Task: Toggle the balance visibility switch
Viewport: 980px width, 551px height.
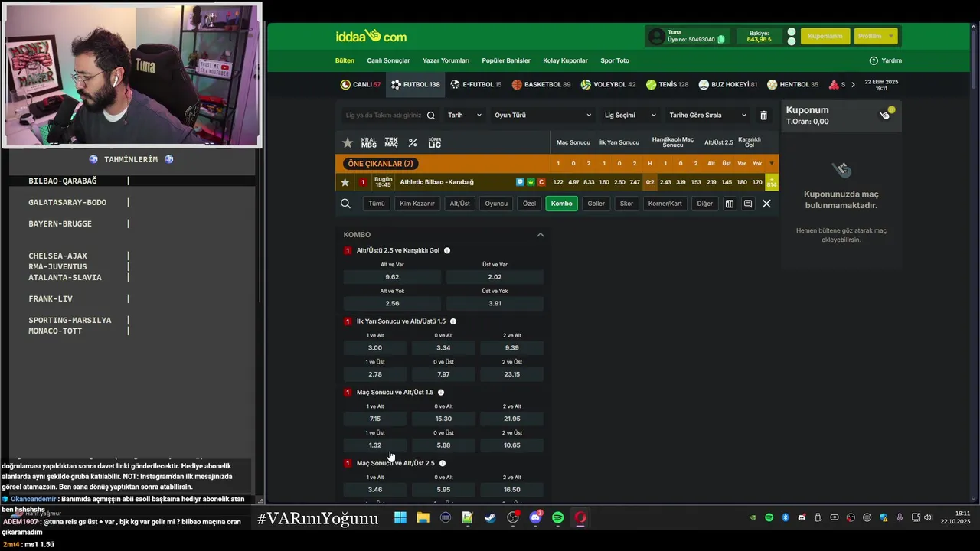Action: coord(792,36)
